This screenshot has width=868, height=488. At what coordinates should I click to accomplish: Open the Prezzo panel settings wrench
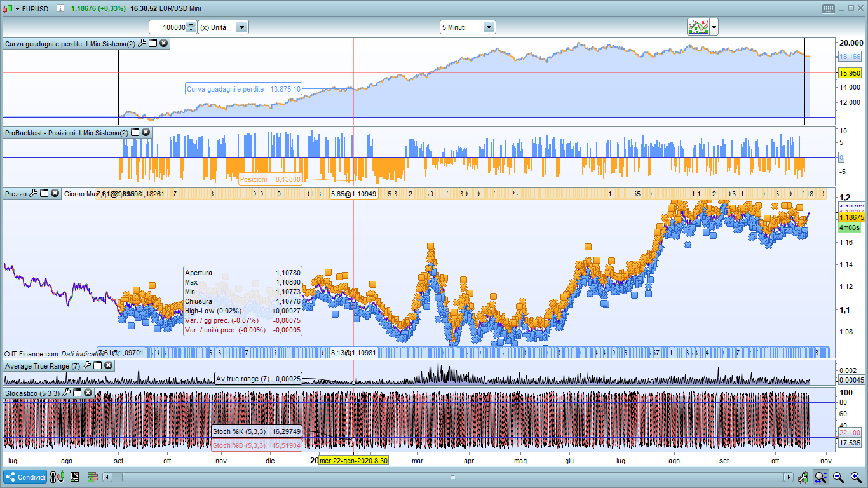(34, 193)
